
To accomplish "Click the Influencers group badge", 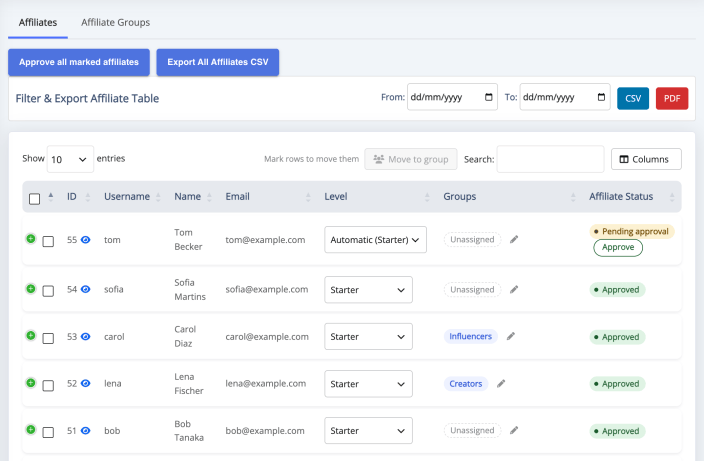I will click(471, 336).
